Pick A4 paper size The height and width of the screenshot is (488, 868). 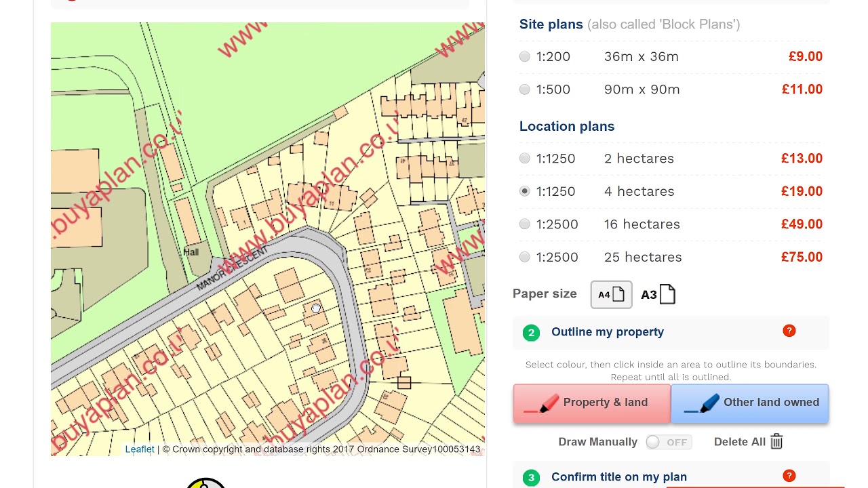pyautogui.click(x=611, y=295)
